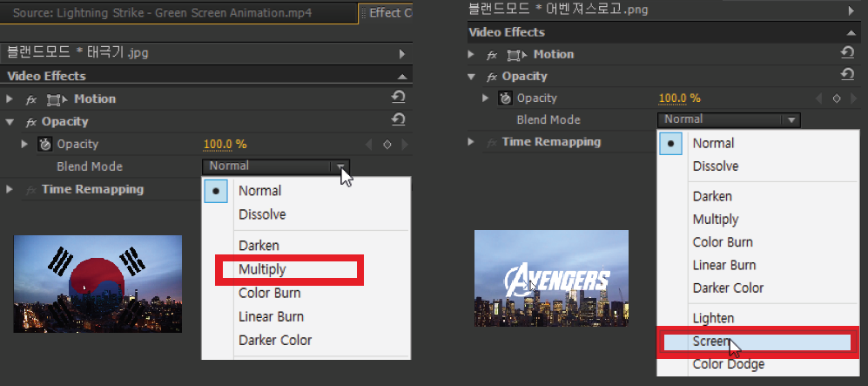The width and height of the screenshot is (868, 386).
Task: Expand Time Remapping in 어벤져스로고.png panel
Action: 471,141
